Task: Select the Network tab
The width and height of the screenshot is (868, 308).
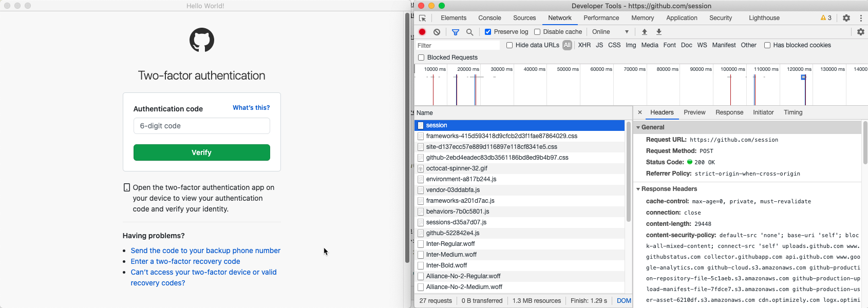Action: coord(559,18)
